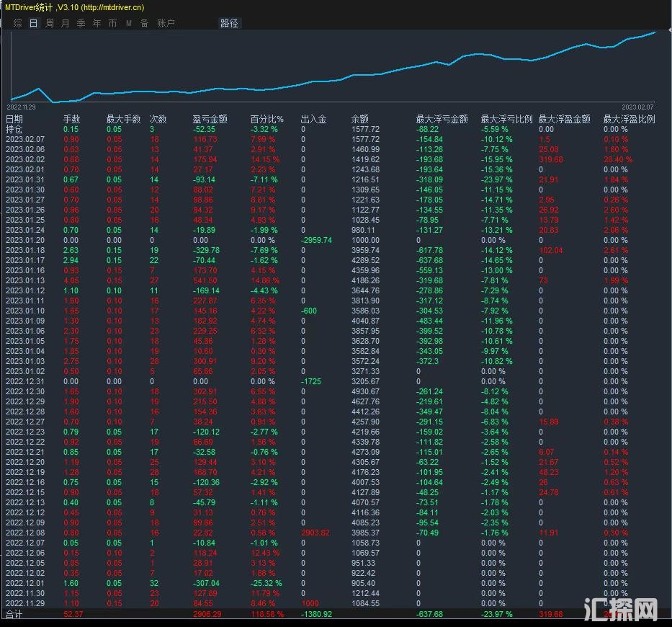Click the -307.04 loss value

point(206,583)
